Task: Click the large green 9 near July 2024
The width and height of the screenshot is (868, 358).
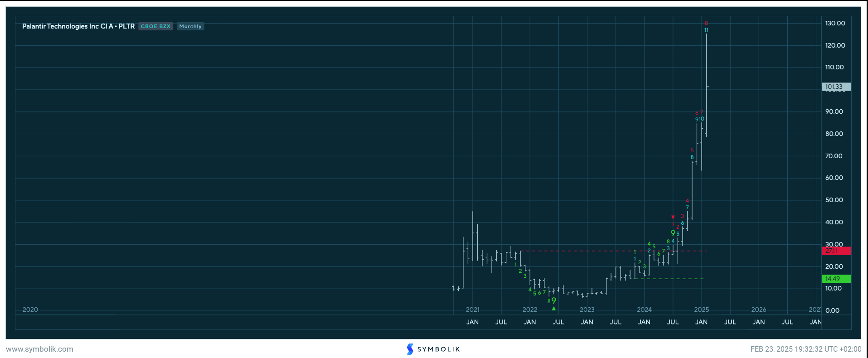Action: click(673, 233)
